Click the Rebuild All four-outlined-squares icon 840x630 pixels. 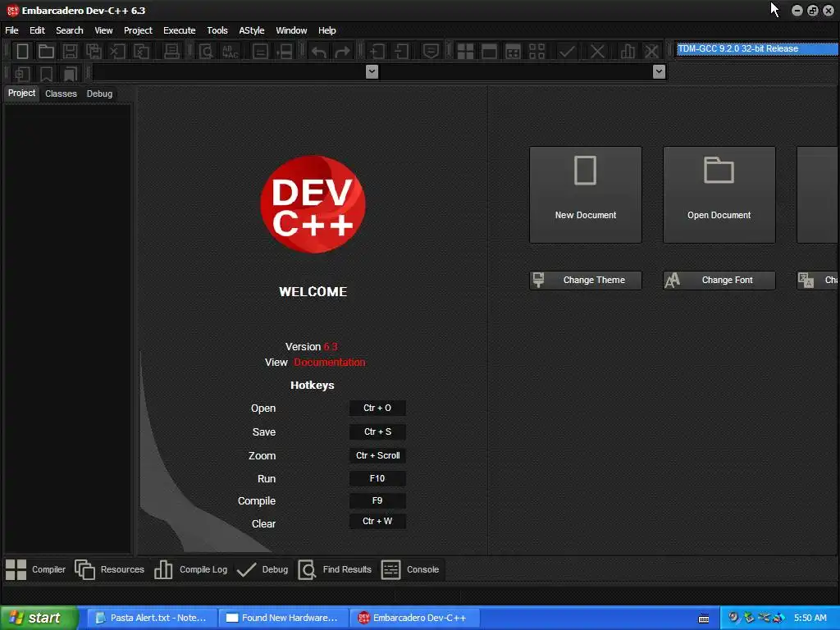[536, 52]
